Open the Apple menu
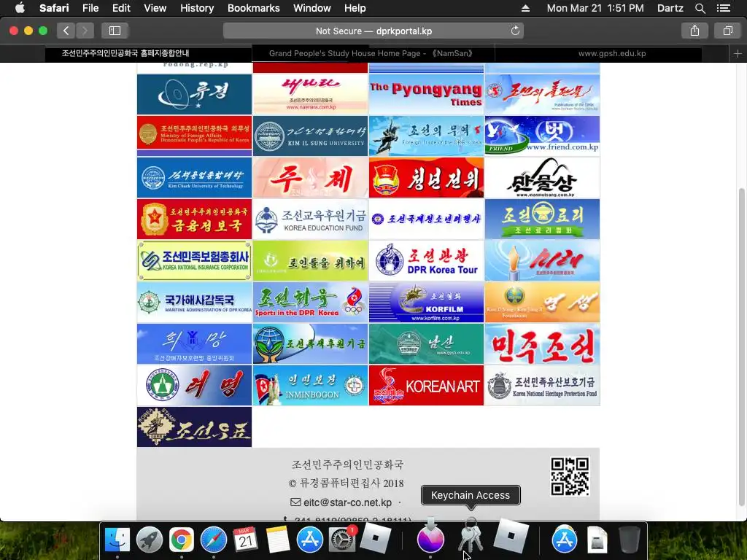The image size is (747, 560). coord(20,8)
